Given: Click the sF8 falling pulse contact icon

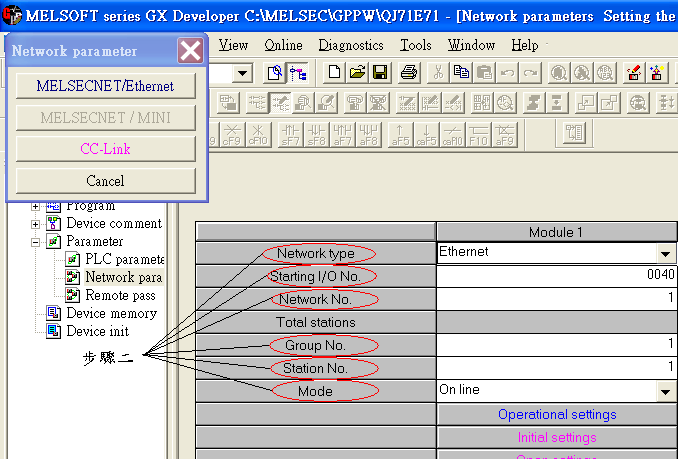Looking at the screenshot, I should click(316, 134).
